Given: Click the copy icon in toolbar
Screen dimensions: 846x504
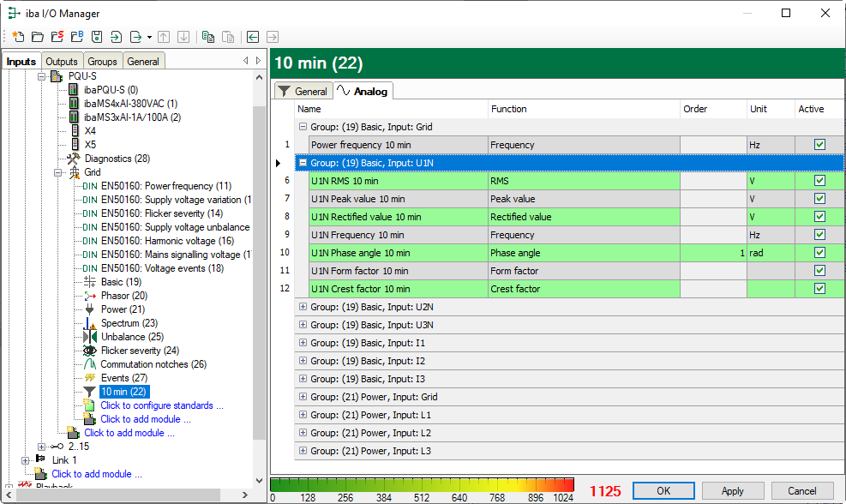Looking at the screenshot, I should [x=208, y=37].
